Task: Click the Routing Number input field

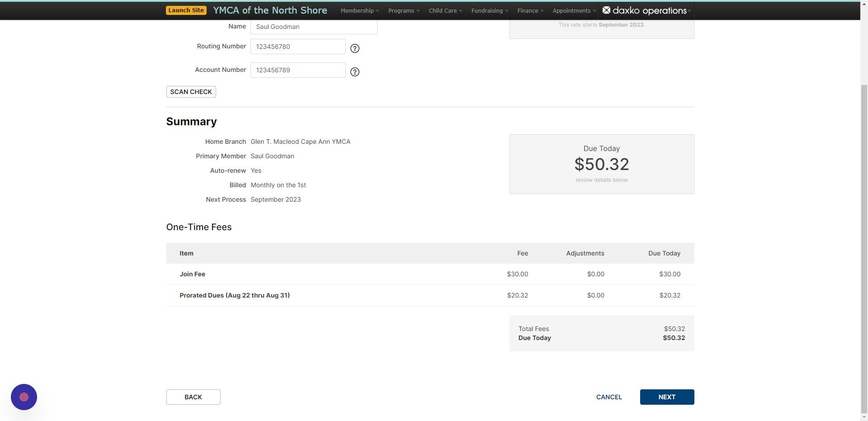Action: point(298,47)
